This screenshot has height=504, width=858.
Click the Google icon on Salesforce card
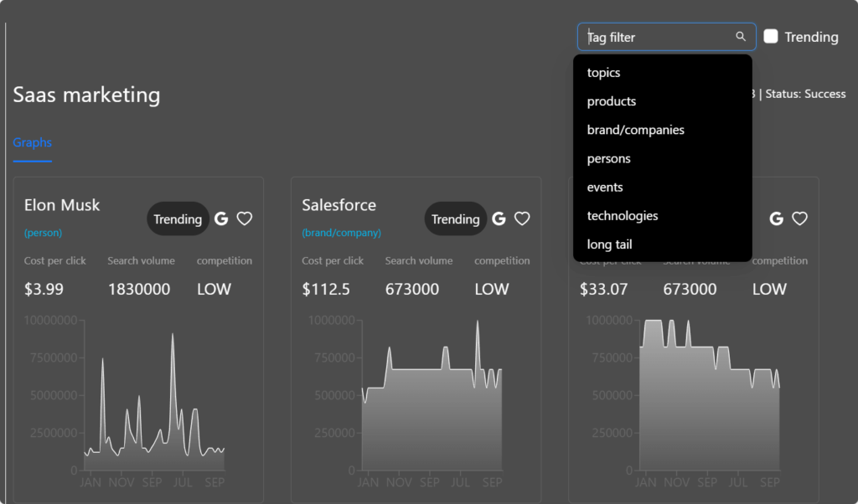click(x=499, y=219)
